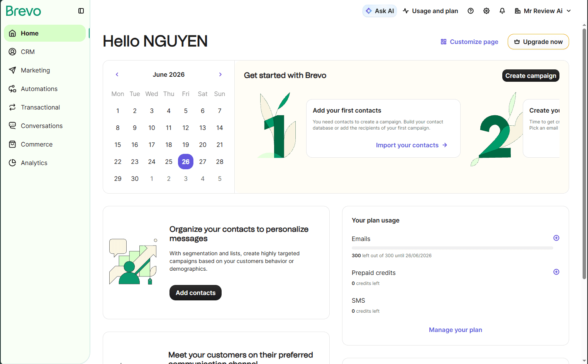
Task: Click the Ask AI button
Action: (380, 11)
